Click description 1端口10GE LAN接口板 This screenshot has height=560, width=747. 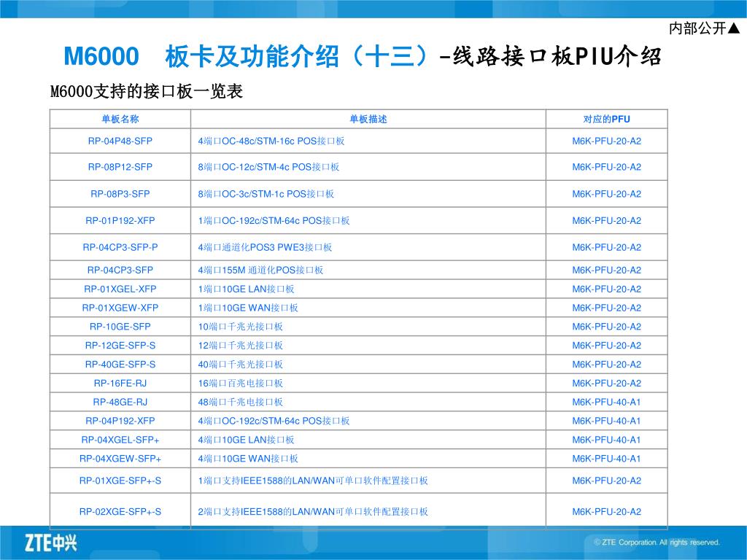click(x=247, y=289)
